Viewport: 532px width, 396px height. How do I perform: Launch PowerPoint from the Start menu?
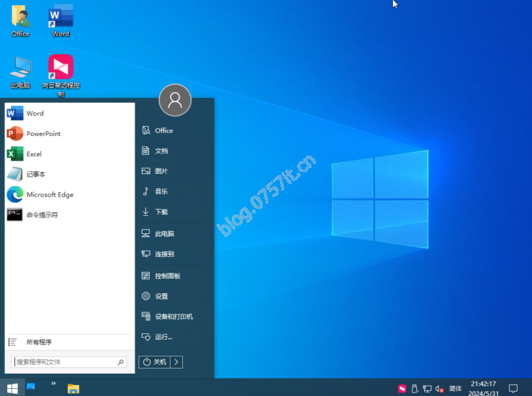(x=70, y=134)
